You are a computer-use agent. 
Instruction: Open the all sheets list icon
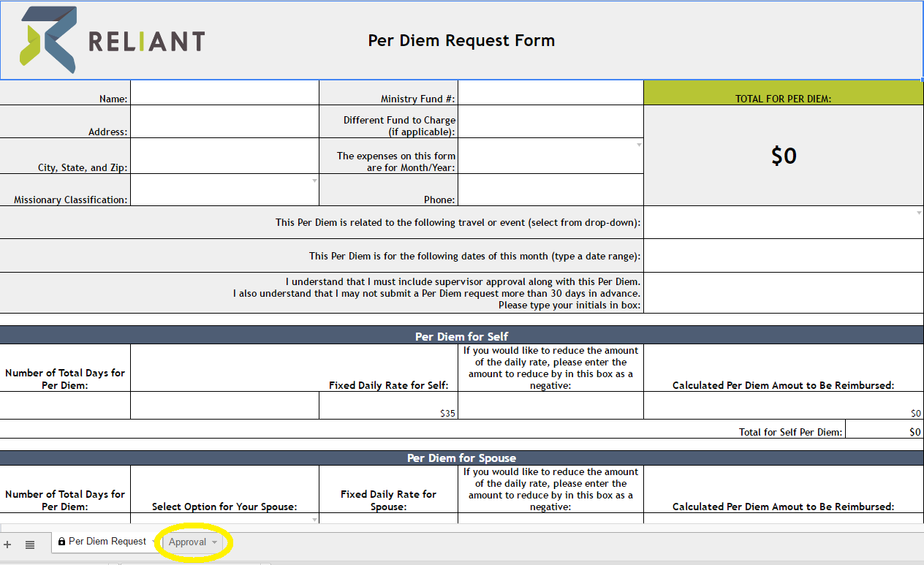[30, 545]
